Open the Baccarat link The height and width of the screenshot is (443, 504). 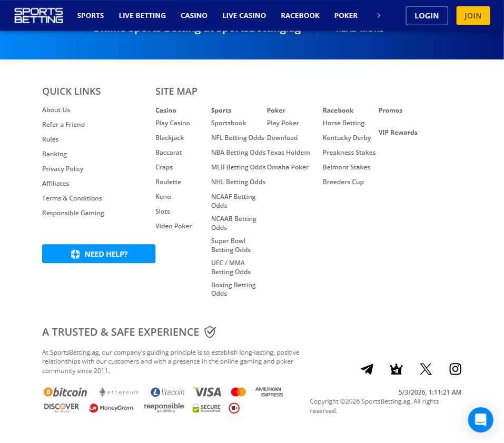[169, 153]
